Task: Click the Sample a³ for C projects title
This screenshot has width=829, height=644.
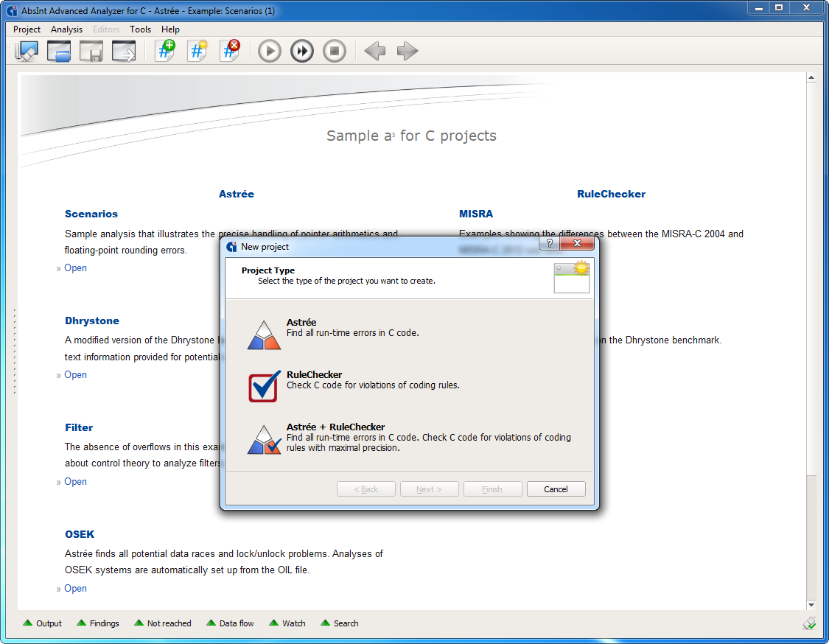Action: point(411,136)
